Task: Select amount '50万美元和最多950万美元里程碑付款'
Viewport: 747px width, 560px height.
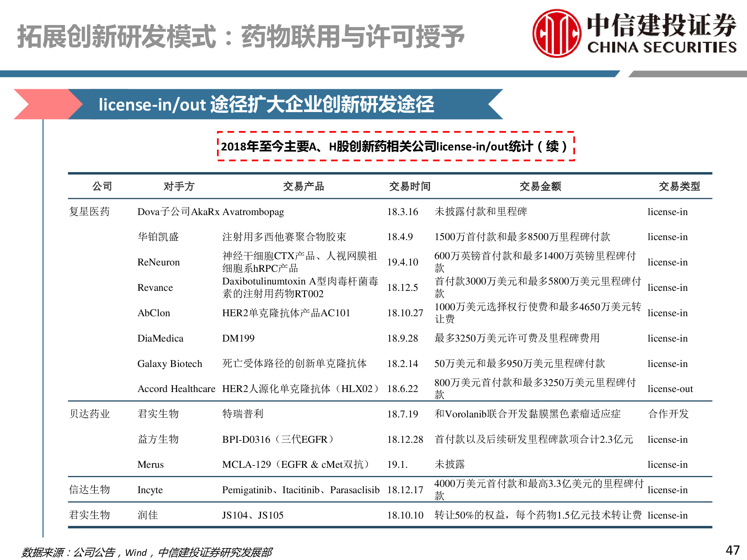Action: (x=520, y=364)
